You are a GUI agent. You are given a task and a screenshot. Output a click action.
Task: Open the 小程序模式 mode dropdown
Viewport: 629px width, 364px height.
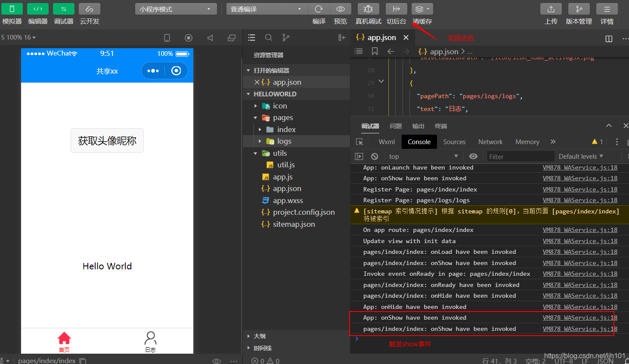click(176, 9)
